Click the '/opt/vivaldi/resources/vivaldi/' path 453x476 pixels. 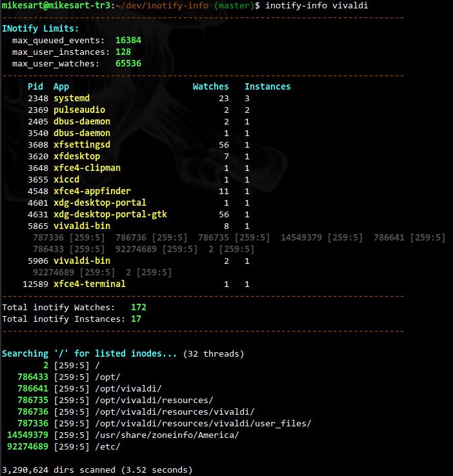[x=175, y=412]
